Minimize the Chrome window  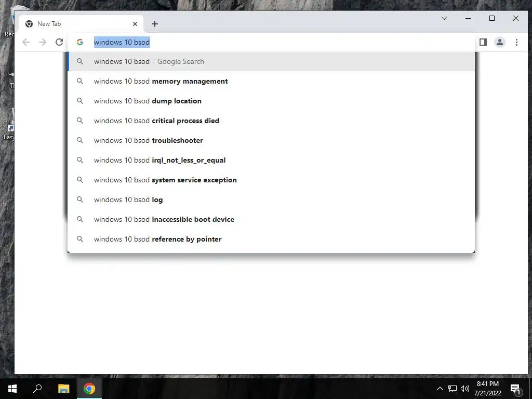coord(468,18)
